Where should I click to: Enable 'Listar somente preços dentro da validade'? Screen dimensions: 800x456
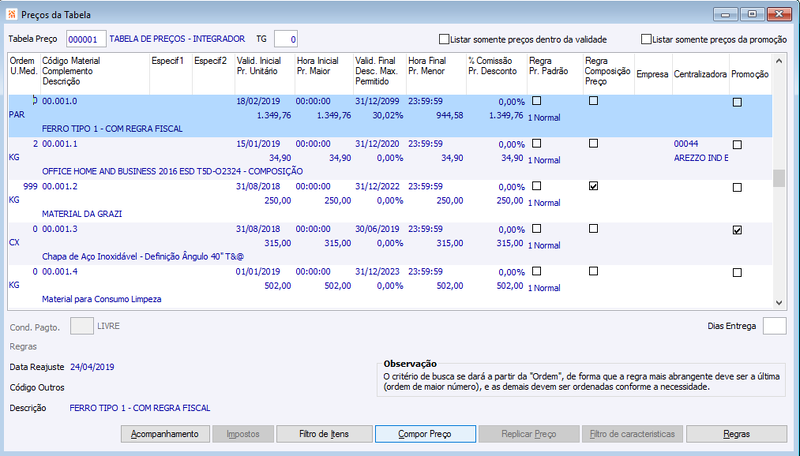coord(444,39)
